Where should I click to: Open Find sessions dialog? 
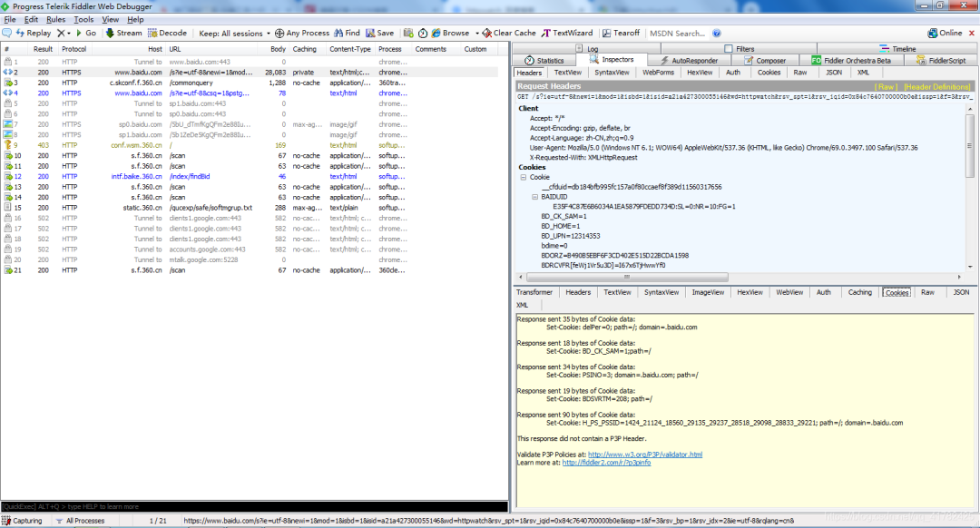(x=347, y=34)
